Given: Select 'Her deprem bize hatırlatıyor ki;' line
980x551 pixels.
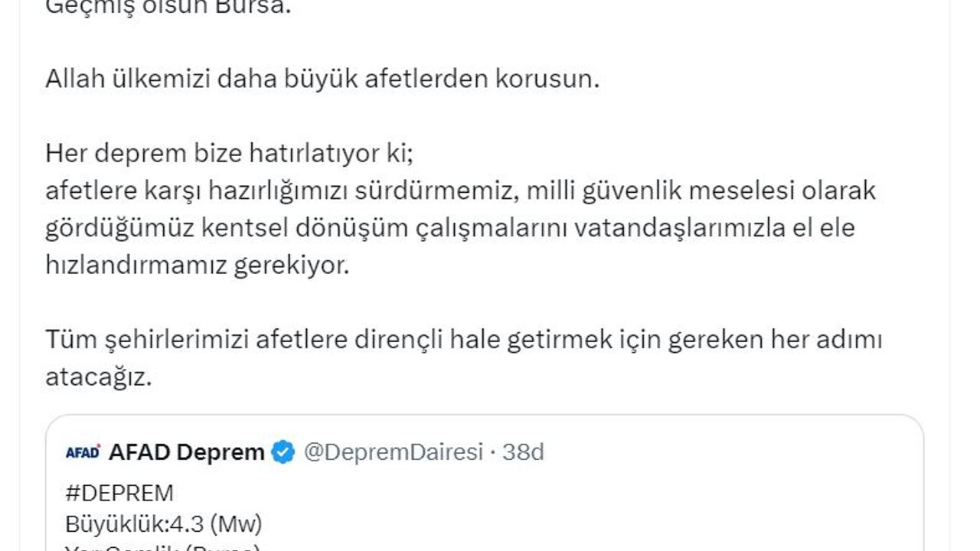Looking at the screenshot, I should click(229, 153).
